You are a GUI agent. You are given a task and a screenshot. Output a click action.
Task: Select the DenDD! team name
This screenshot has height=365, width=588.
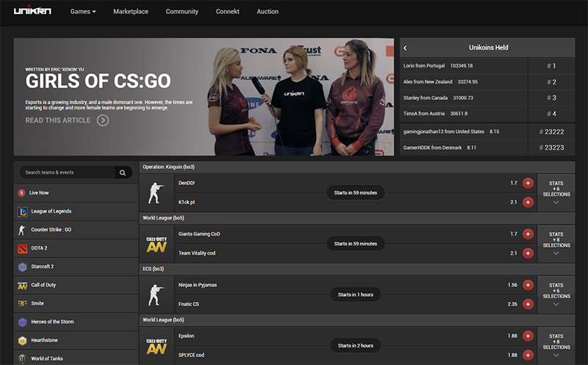coord(187,183)
